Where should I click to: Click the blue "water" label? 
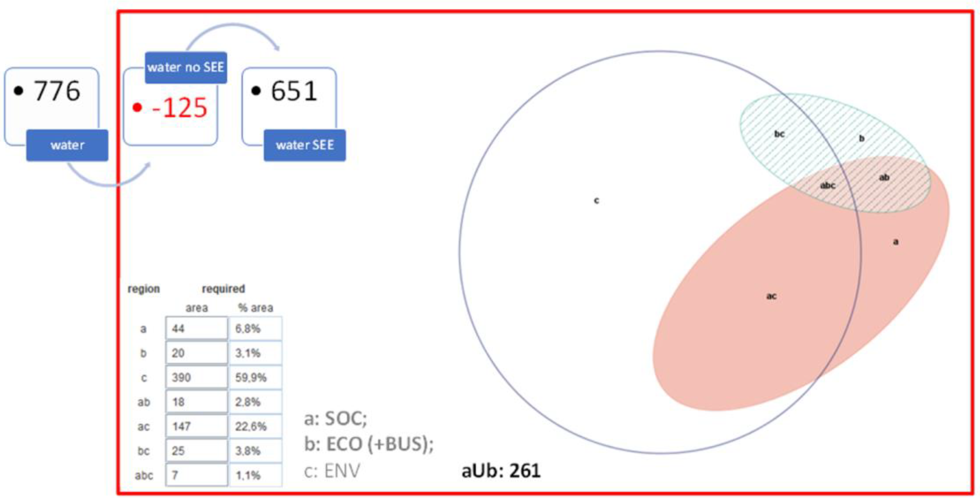67,145
